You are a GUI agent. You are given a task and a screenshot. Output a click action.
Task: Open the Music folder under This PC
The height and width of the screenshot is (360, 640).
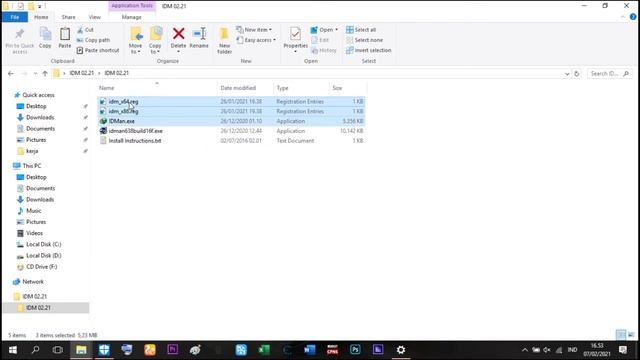33,211
